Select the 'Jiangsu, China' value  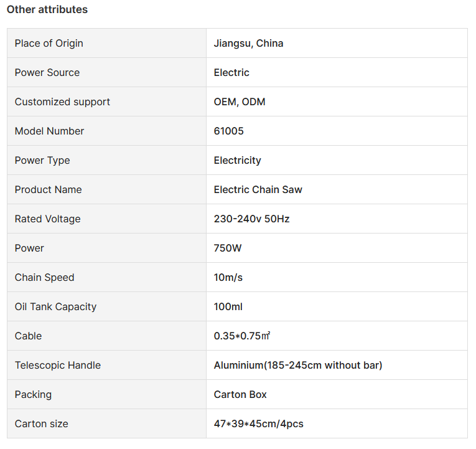248,43
